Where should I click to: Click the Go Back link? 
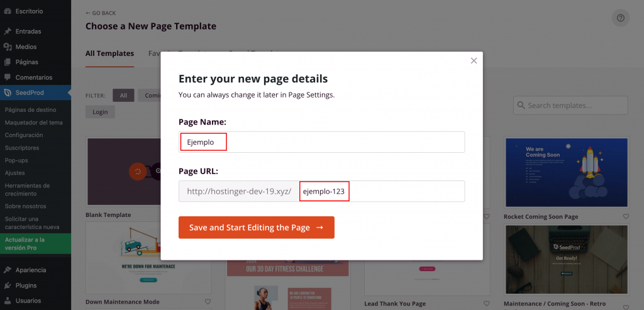101,13
